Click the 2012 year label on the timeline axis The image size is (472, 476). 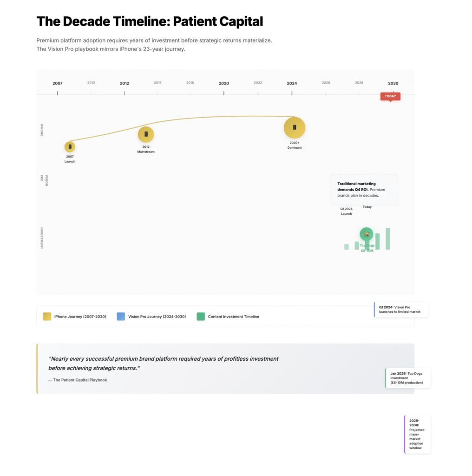125,84
